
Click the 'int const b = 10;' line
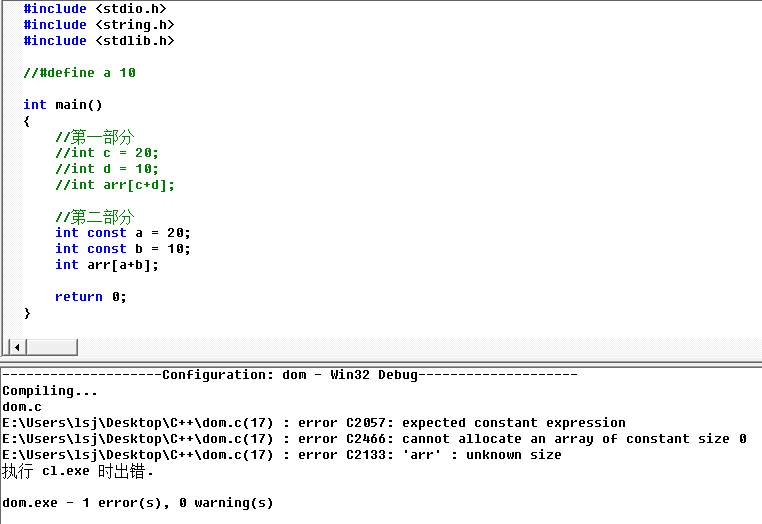click(x=122, y=249)
